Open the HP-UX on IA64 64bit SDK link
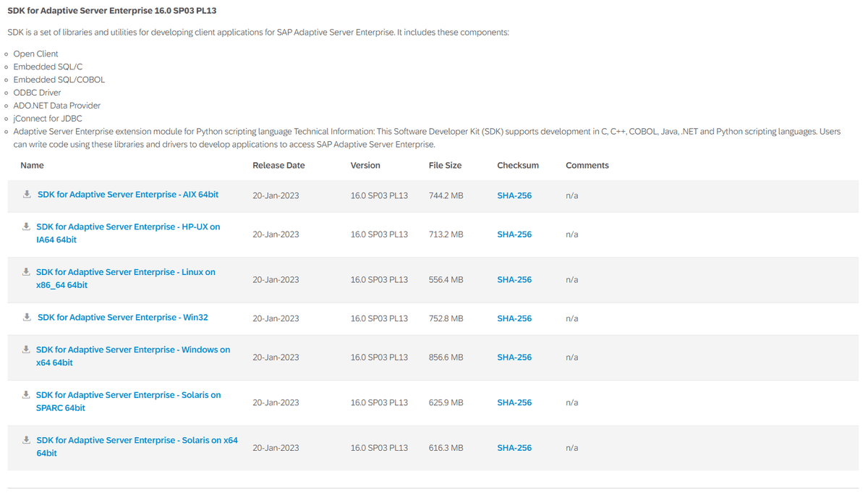868x495 pixels. [x=127, y=233]
